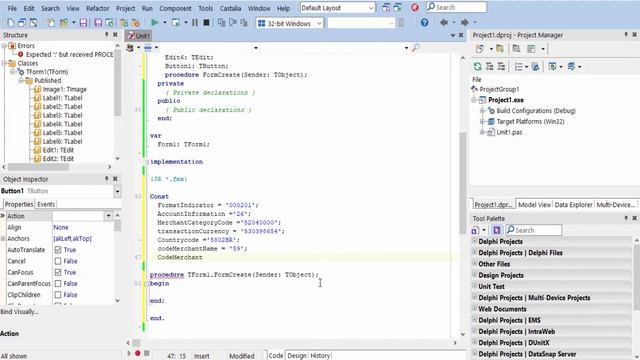
Task: Open the Button1 component selector dropdown
Action: pos(117,191)
